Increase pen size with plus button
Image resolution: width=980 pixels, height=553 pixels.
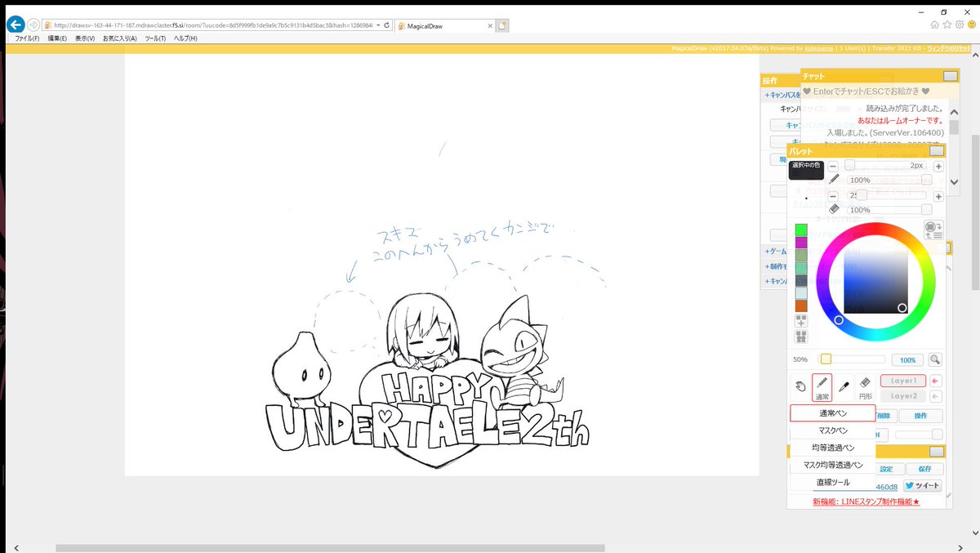938,166
